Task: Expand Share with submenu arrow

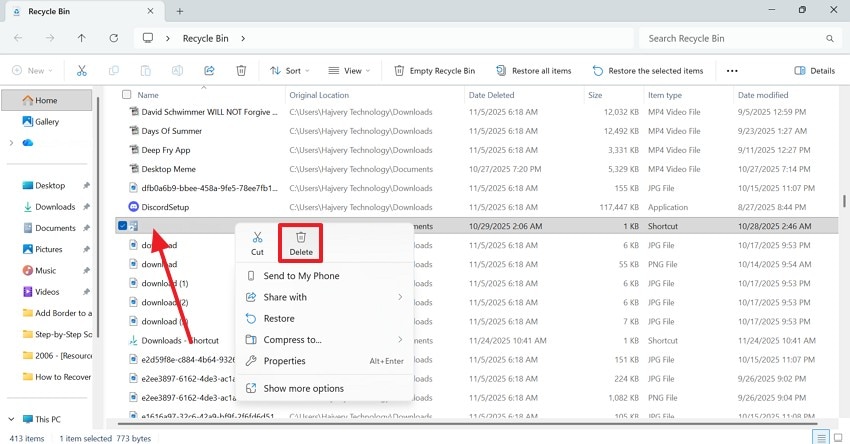Action: [400, 297]
